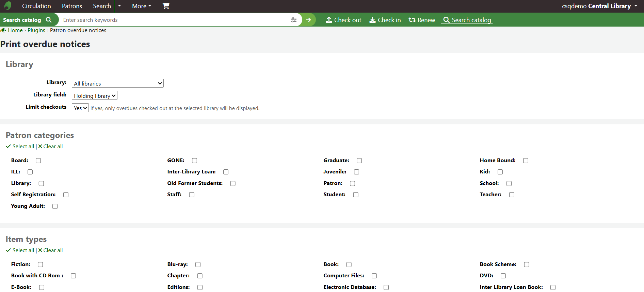Check the Young Adult category

pos(55,206)
